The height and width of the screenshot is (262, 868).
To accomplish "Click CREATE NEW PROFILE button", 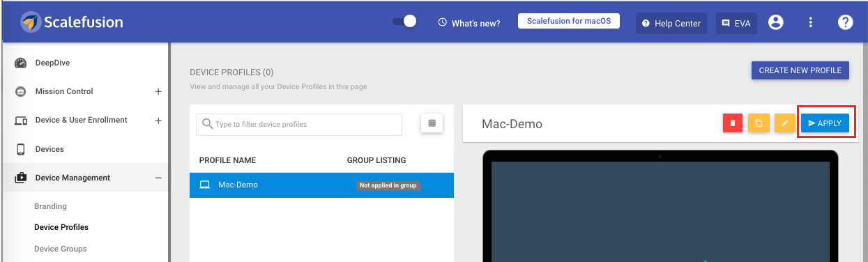I will (800, 70).
